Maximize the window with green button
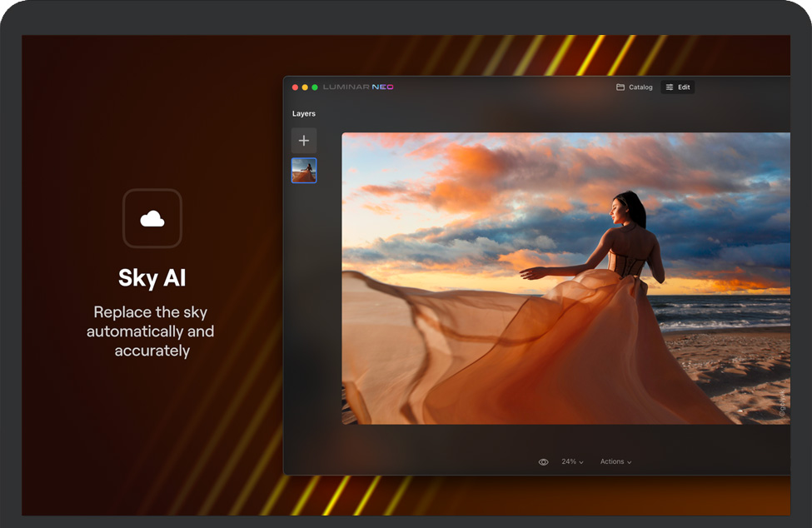Screen dimensions: 812x528 click(315, 87)
